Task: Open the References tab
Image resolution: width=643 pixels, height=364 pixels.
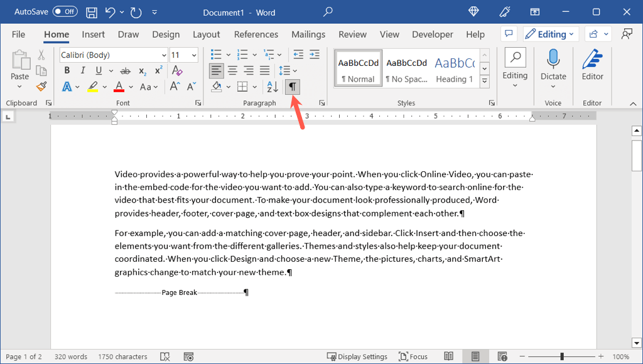Action: pos(256,35)
